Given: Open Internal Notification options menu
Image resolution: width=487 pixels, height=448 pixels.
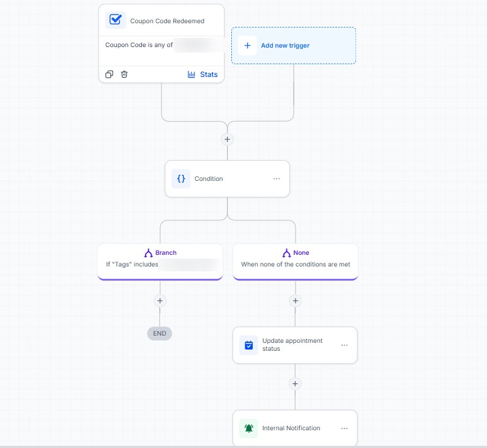Looking at the screenshot, I should tap(344, 428).
